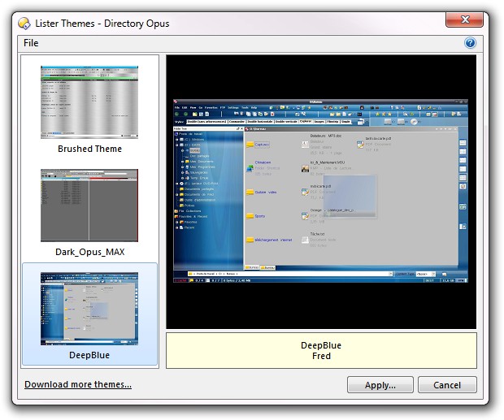
Task: Click the large DeepBlue preview image
Action: 321,192
